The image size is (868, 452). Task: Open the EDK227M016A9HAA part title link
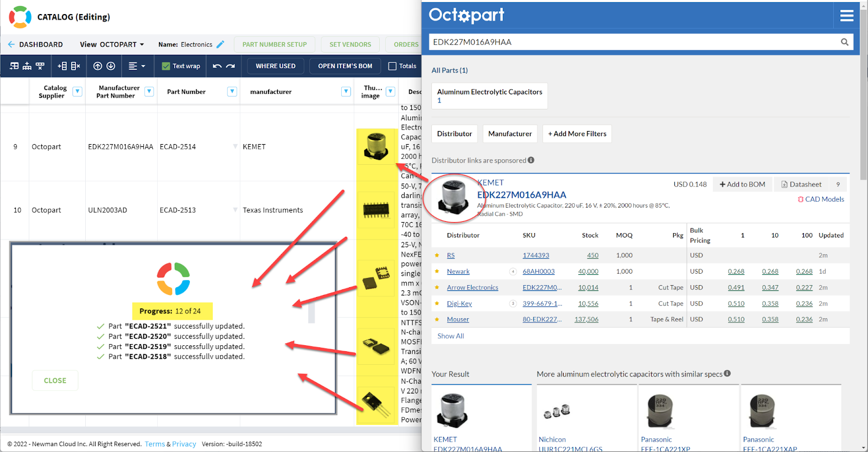coord(521,195)
